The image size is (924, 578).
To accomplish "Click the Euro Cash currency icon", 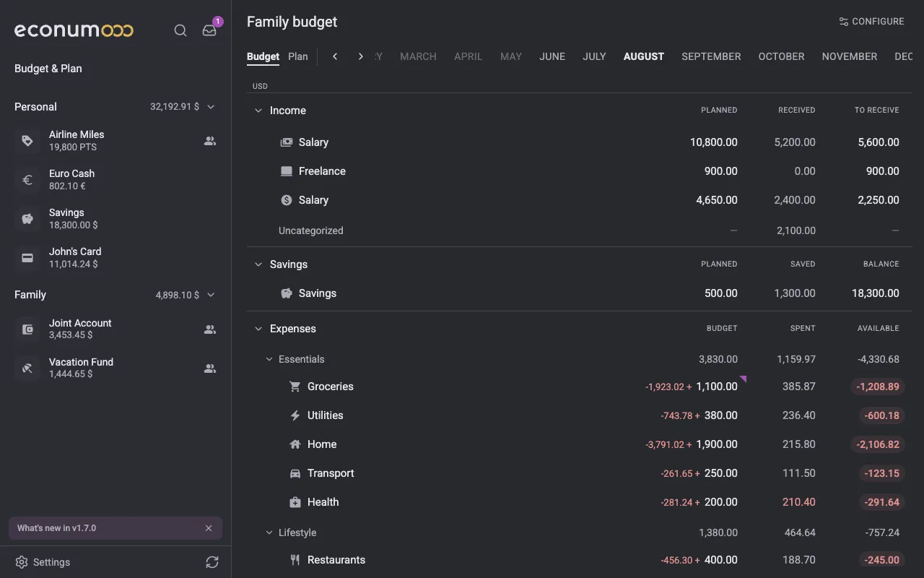I will click(x=27, y=180).
